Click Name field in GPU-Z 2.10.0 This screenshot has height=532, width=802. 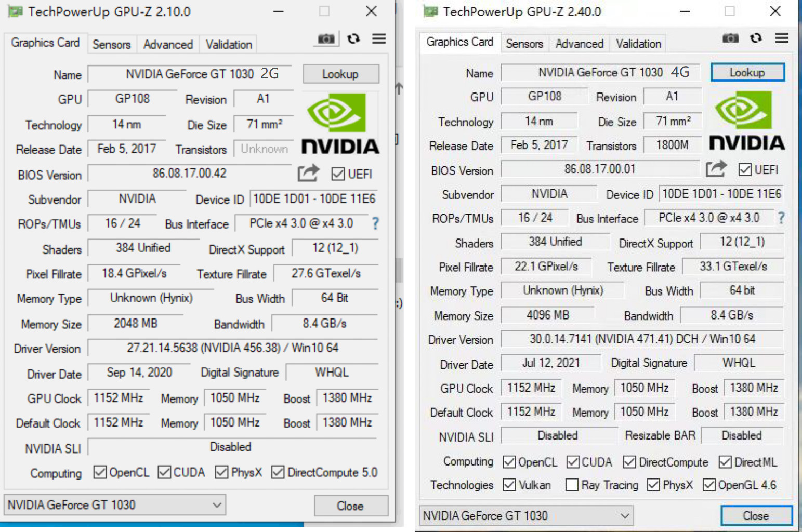tap(191, 74)
